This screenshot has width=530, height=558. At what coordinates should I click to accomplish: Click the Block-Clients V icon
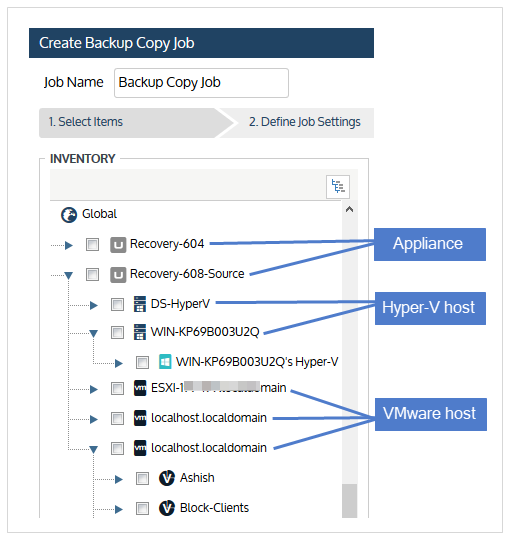pos(167,508)
